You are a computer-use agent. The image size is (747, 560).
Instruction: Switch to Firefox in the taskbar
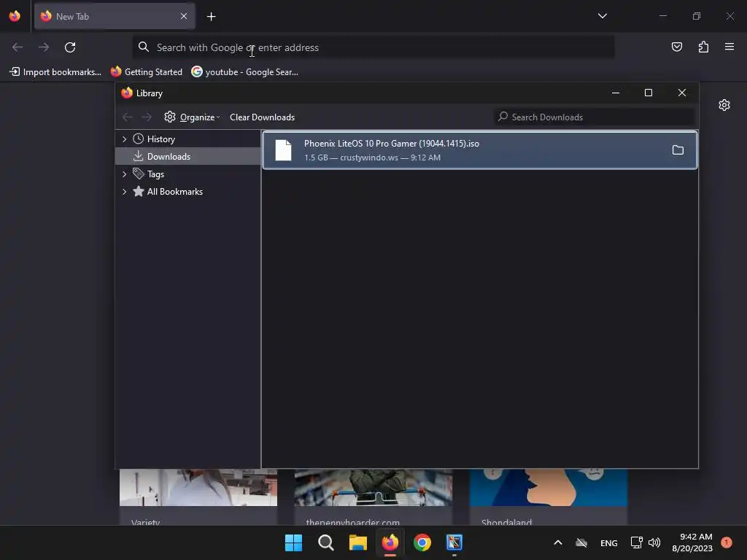[x=390, y=542]
